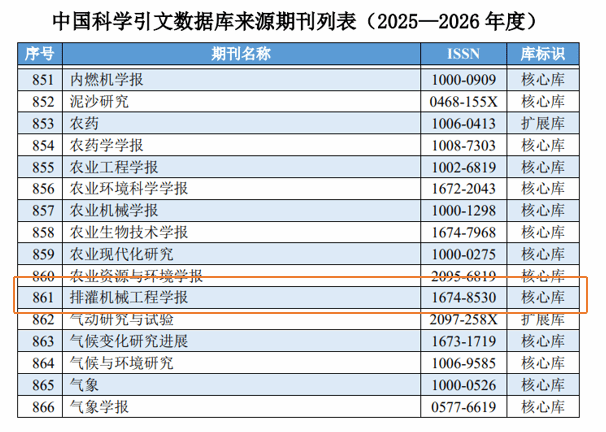Select the journal name 农药学学报
The image size is (606, 432).
(108, 145)
